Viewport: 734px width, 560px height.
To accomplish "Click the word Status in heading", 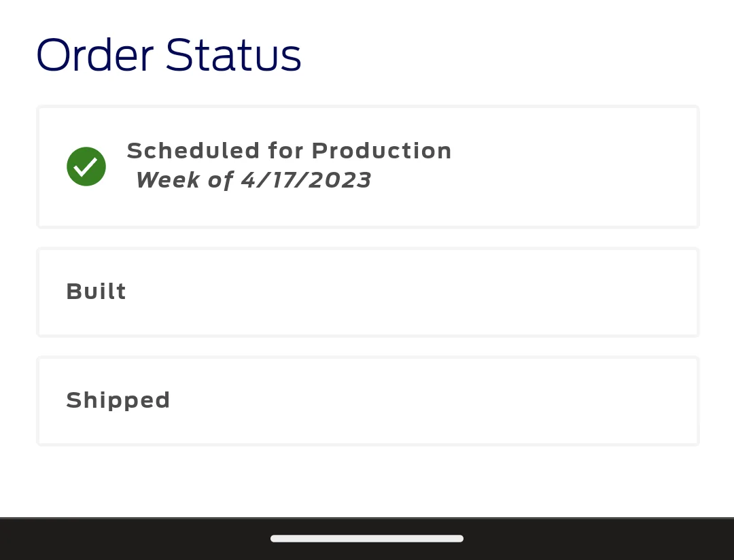I will (234, 55).
